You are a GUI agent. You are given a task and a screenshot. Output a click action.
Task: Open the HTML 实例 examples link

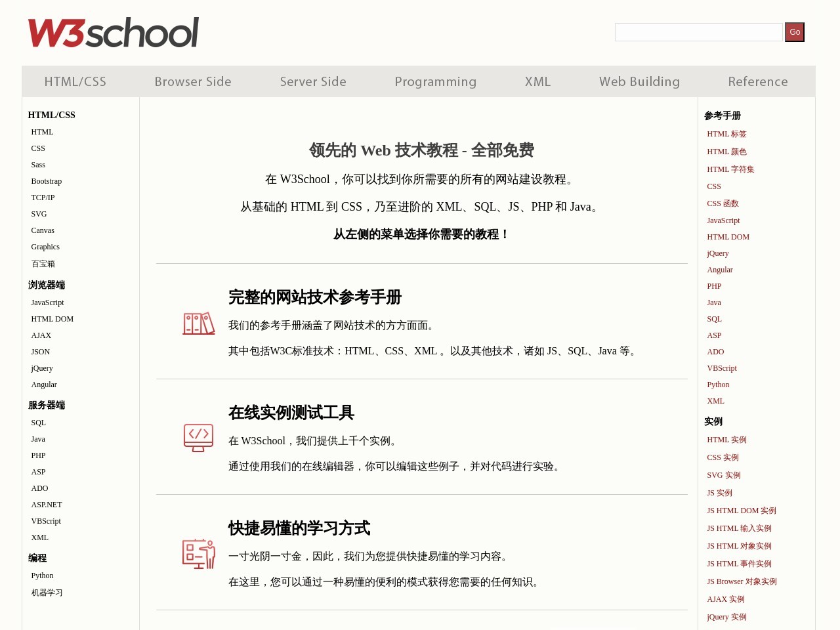(x=726, y=440)
